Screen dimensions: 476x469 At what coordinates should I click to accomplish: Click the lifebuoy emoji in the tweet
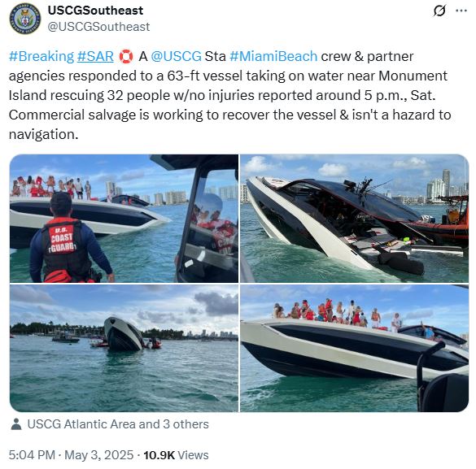126,56
